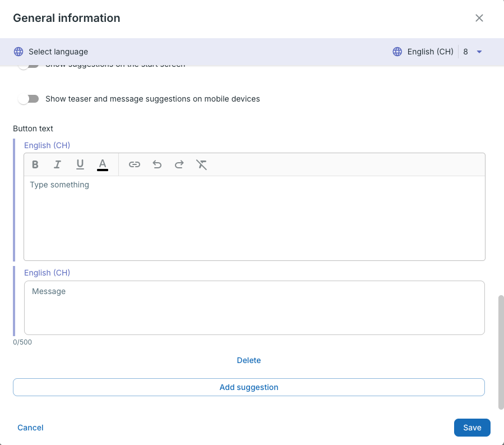Click the globe icon beside Select language
The height and width of the screenshot is (445, 504).
click(x=19, y=52)
